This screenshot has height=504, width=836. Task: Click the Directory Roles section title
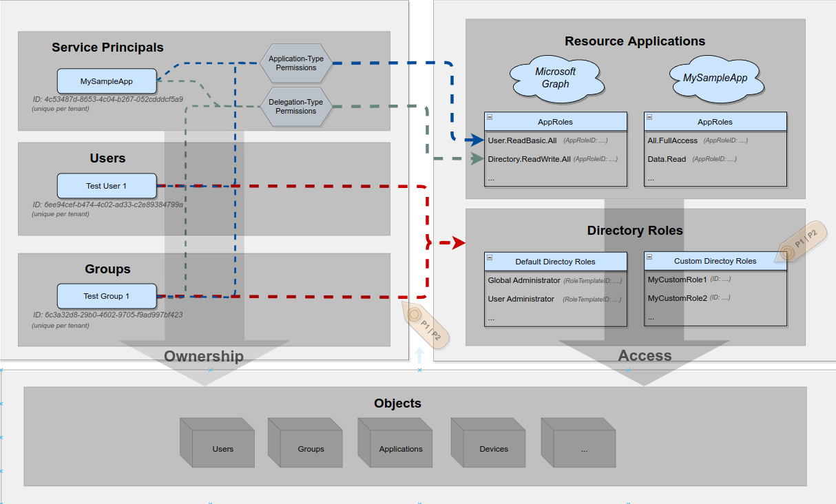[634, 231]
